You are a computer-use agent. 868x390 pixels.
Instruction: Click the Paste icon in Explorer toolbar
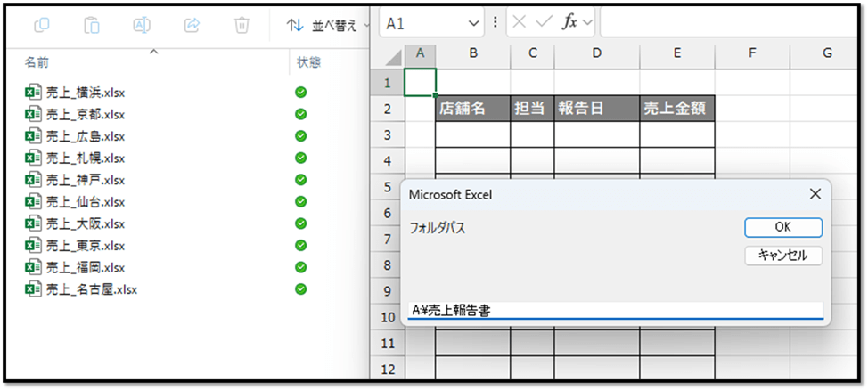91,25
